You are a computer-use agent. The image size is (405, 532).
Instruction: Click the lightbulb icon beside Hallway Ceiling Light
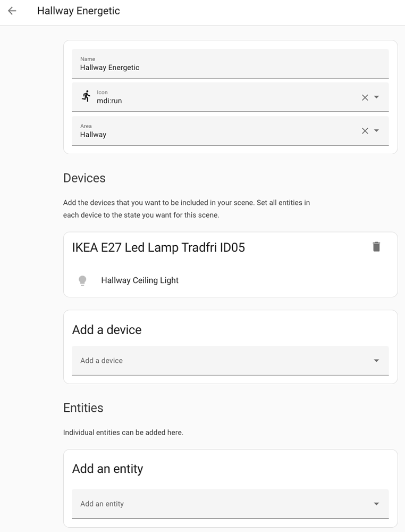(x=82, y=280)
